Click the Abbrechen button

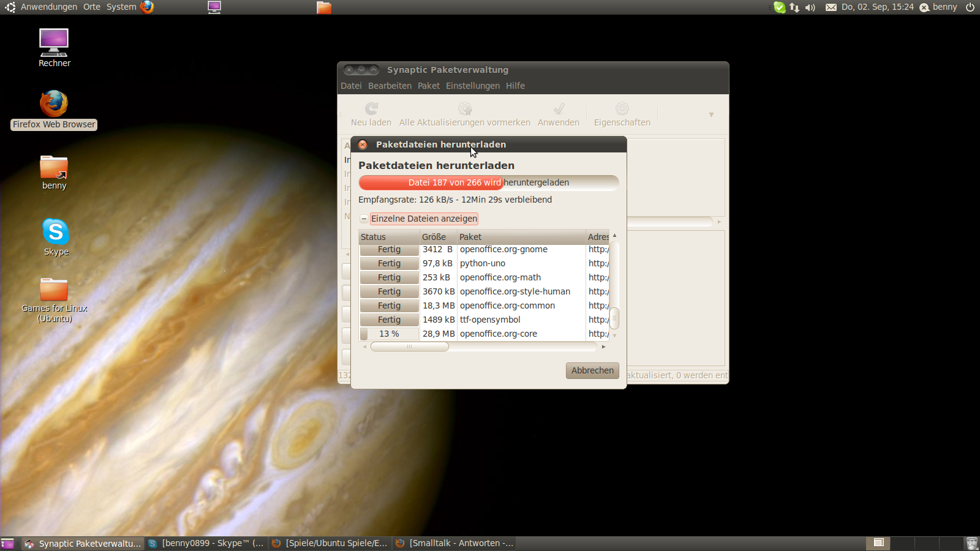[x=592, y=370]
